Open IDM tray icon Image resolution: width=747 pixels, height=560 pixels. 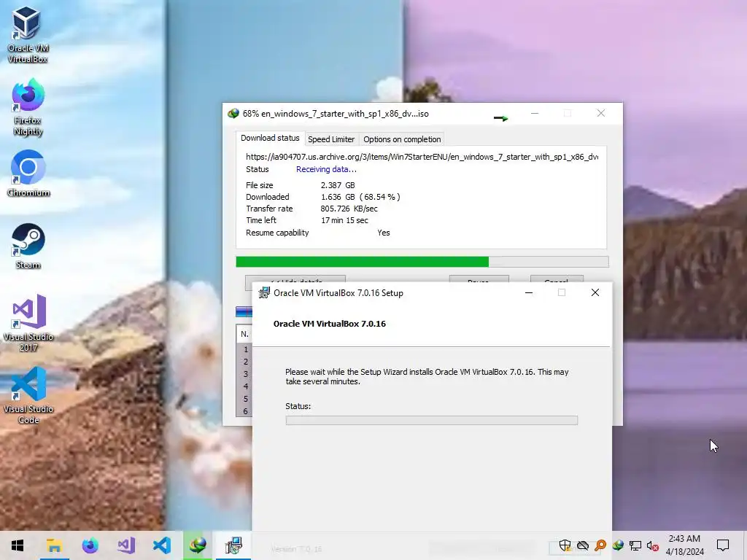pos(618,545)
